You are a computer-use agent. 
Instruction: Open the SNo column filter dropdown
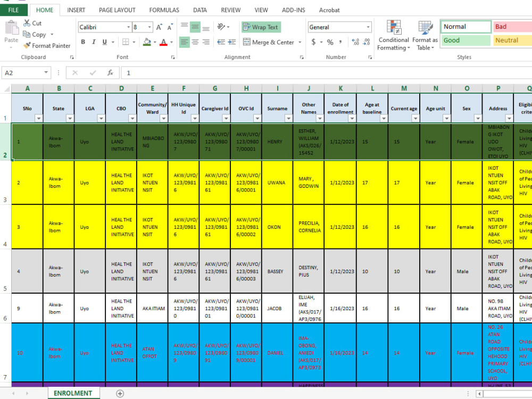click(39, 119)
